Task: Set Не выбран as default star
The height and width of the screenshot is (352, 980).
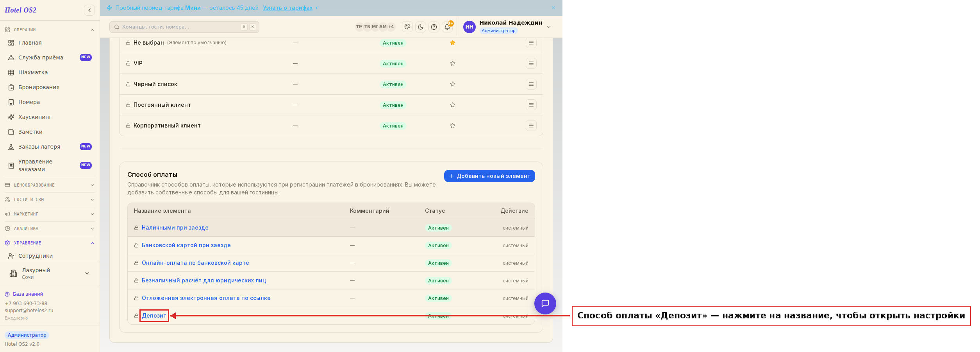Action: [x=453, y=43]
